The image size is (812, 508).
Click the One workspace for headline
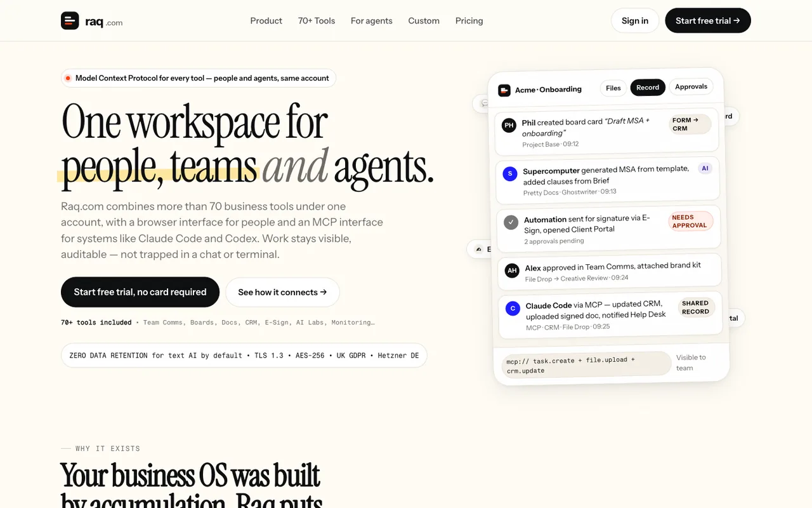[194, 121]
